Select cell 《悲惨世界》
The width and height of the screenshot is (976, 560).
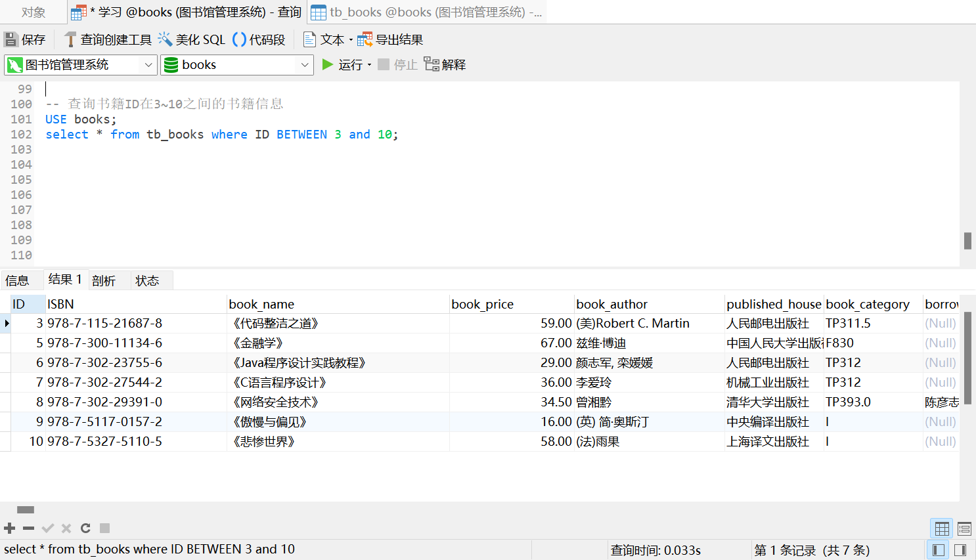(x=338, y=441)
